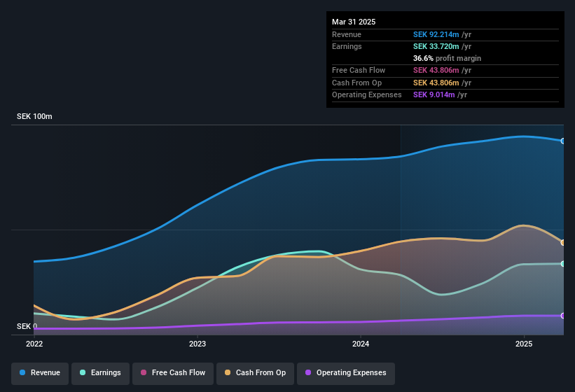Toggle the Cash From Op legend button

[255, 373]
